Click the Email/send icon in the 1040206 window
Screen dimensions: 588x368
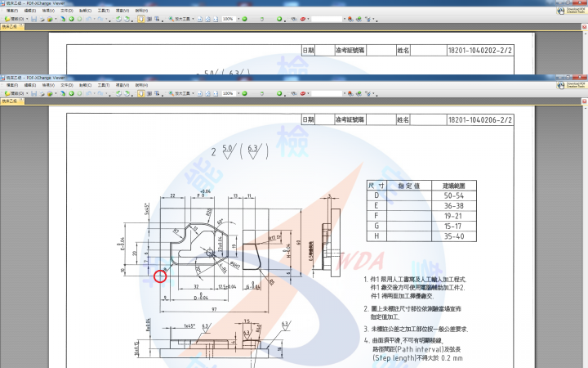[x=50, y=93]
